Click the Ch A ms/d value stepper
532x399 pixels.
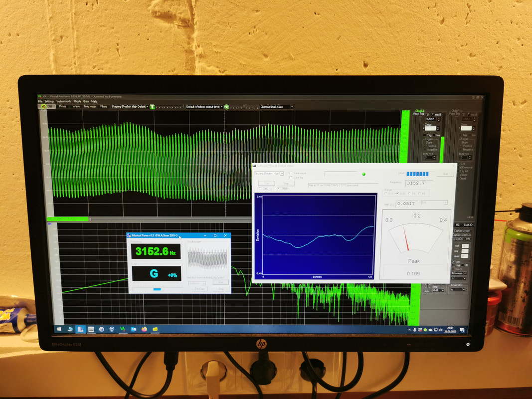click(439, 119)
